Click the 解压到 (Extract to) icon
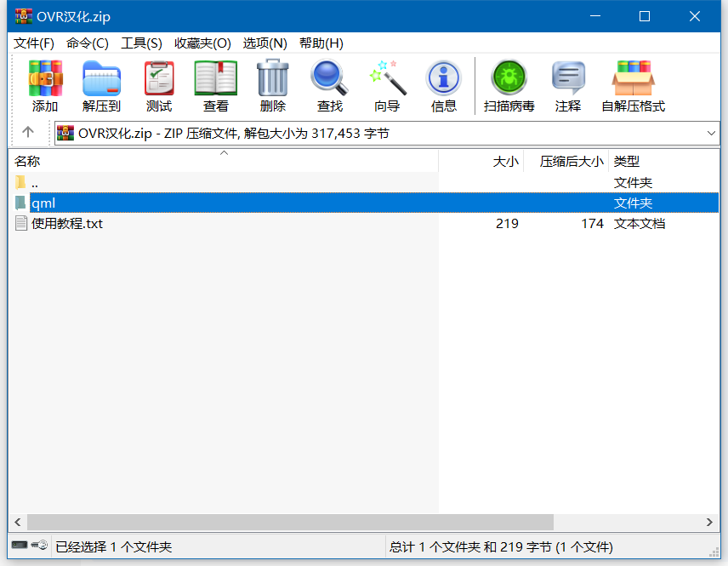The height and width of the screenshot is (566, 728). (x=101, y=86)
